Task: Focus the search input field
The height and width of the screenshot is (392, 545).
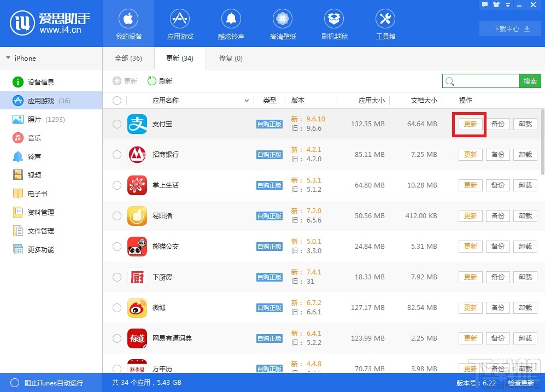Action: (x=481, y=81)
